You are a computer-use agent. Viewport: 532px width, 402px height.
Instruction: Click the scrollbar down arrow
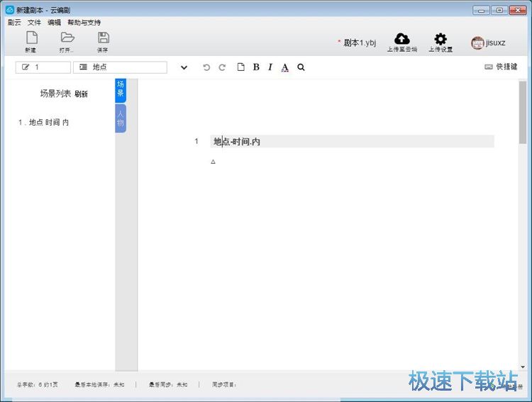tap(523, 367)
